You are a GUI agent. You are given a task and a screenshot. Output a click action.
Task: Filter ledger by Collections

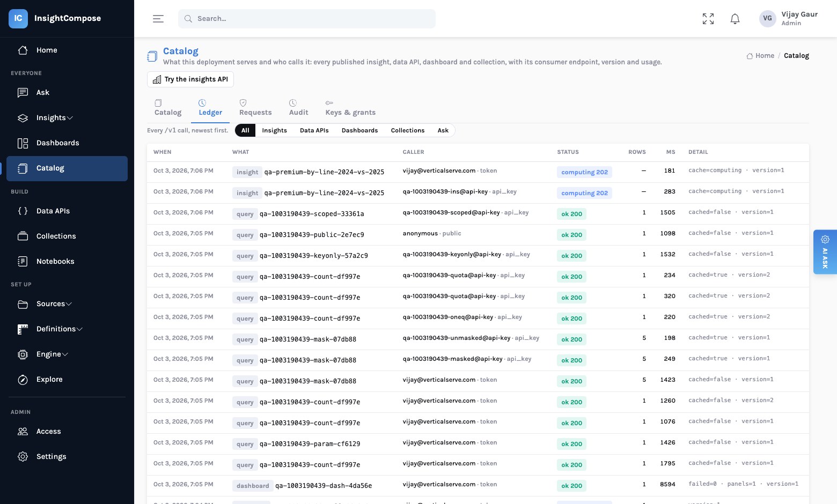pos(408,130)
